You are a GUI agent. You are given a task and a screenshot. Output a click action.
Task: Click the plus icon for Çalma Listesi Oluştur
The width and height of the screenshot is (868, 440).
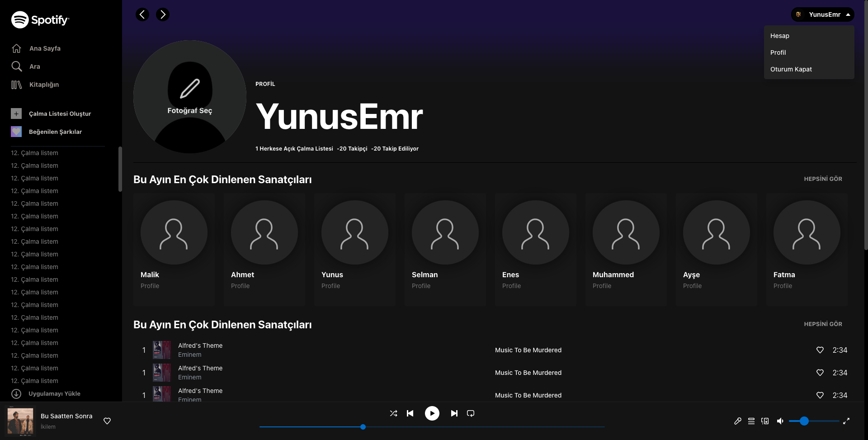click(16, 114)
